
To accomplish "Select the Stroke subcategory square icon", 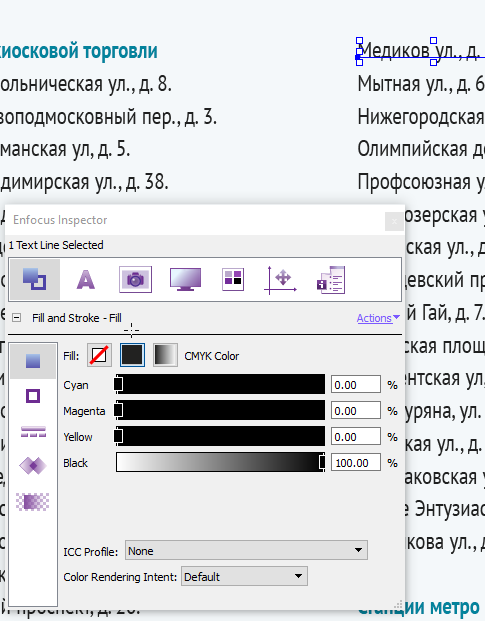I will coord(33,396).
